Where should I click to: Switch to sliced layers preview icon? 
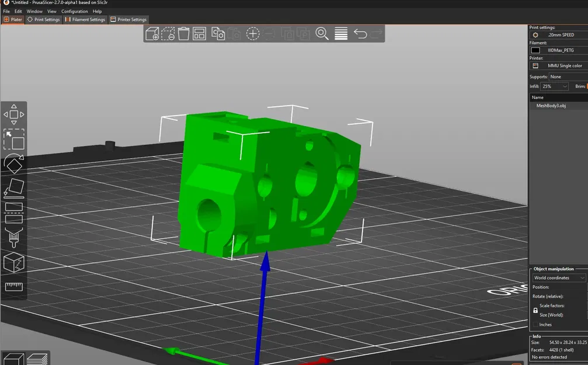[x=37, y=359]
